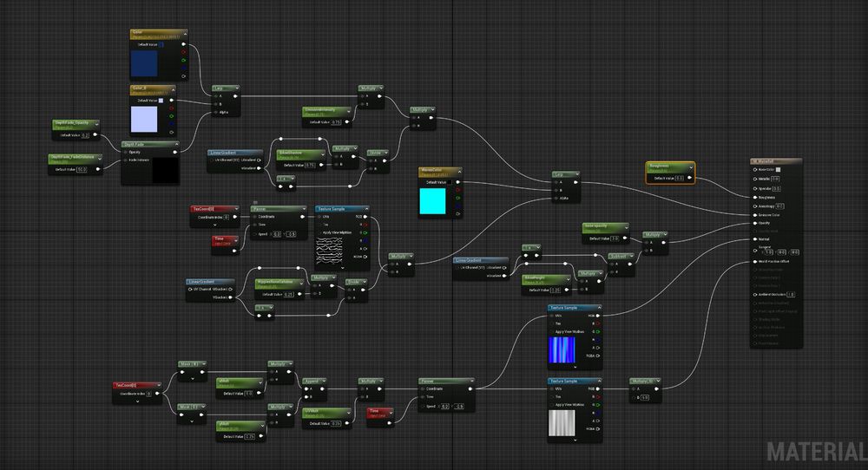Image resolution: width=868 pixels, height=470 pixels.
Task: Click the Depth Fade FadeDistance input pin
Action: click(126, 160)
